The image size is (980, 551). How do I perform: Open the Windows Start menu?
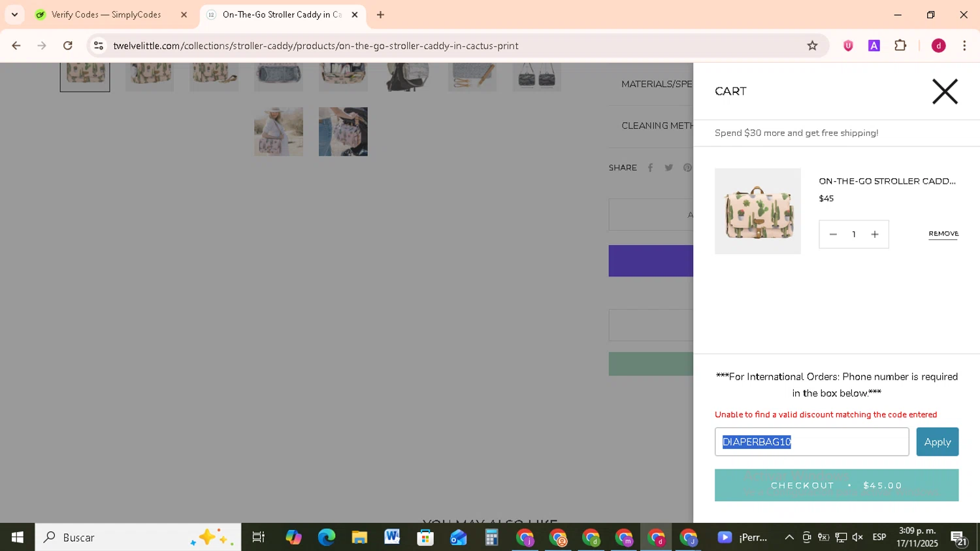pos(17,537)
